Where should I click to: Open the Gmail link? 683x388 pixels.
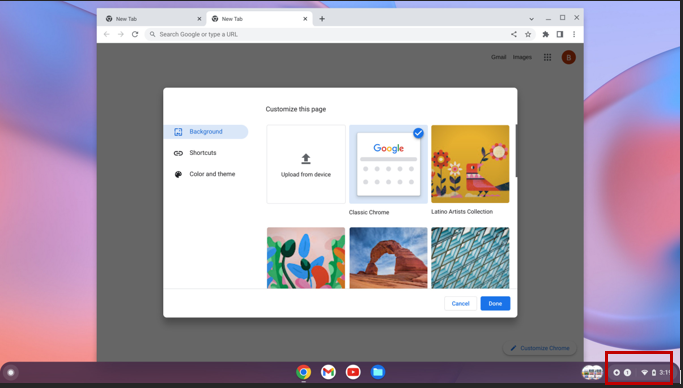pyautogui.click(x=498, y=57)
